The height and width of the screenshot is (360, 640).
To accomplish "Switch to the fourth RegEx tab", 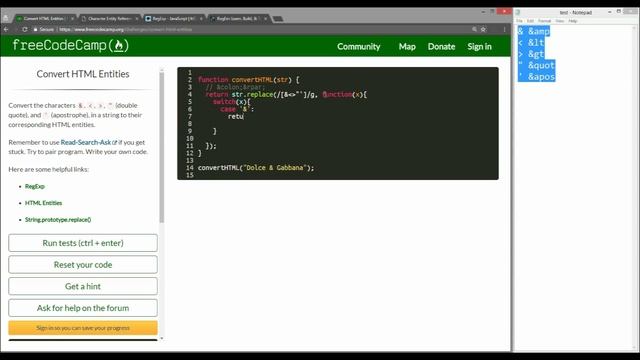I will click(x=238, y=19).
